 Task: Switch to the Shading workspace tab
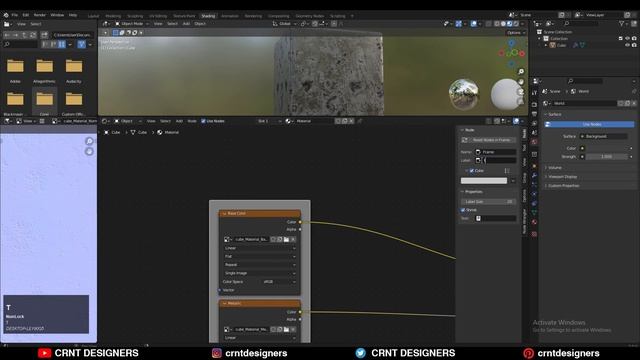coord(208,16)
